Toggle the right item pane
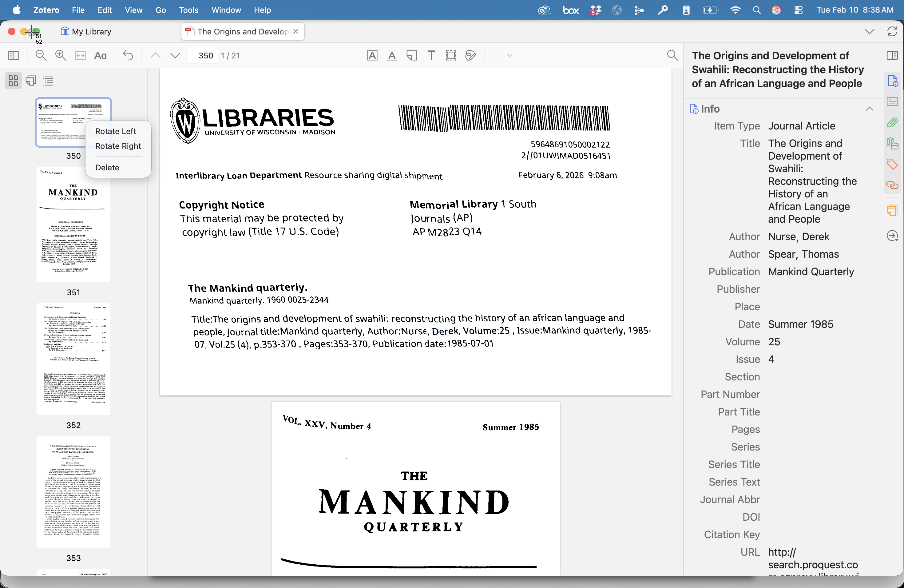 (x=892, y=55)
